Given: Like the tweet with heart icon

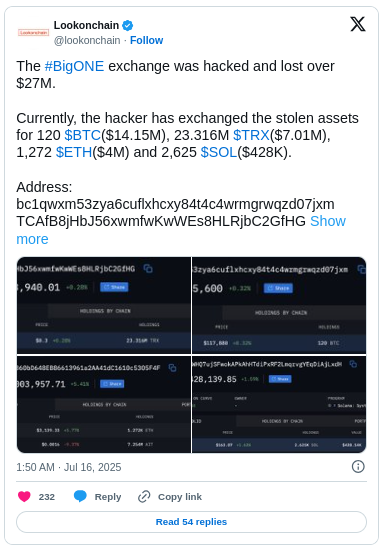Looking at the screenshot, I should (24, 496).
